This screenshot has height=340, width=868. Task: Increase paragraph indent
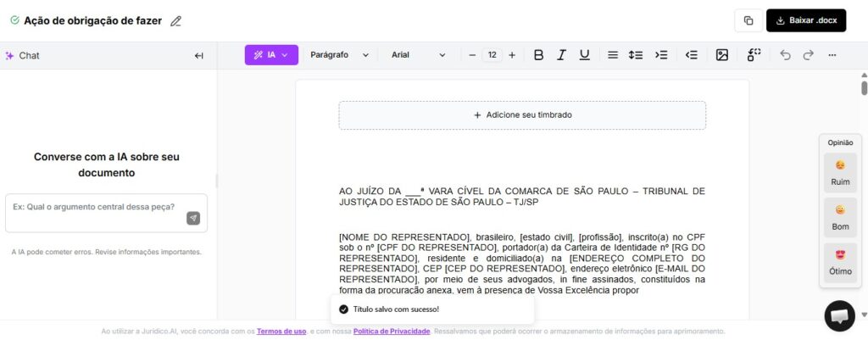(661, 55)
